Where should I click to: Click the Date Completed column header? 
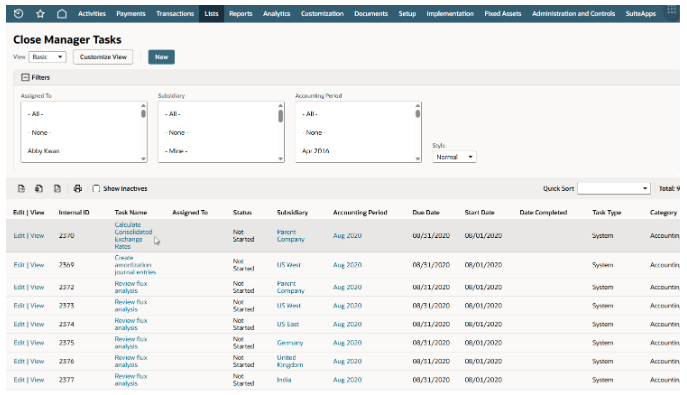(543, 212)
